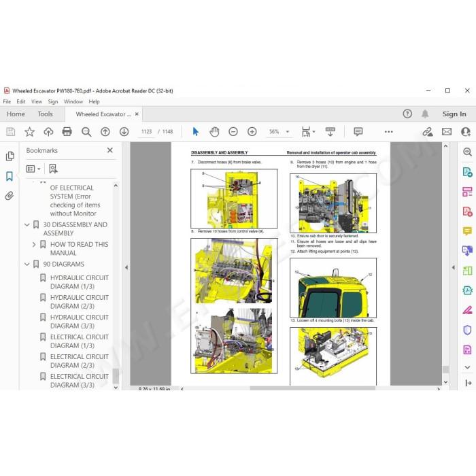Open the Edit menu
The image size is (476, 476).
[21, 102]
